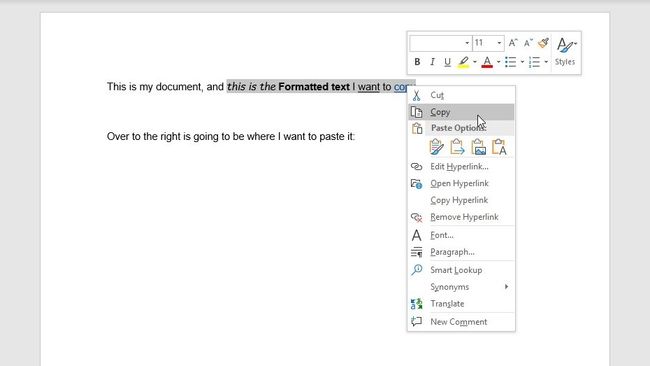Click Shrink Font size icon
The height and width of the screenshot is (366, 650).
pos(528,43)
